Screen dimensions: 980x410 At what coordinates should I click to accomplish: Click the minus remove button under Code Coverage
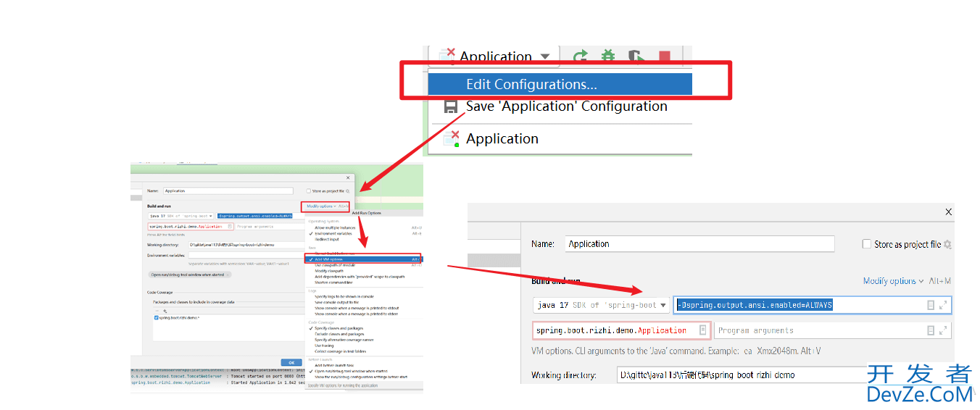click(157, 310)
